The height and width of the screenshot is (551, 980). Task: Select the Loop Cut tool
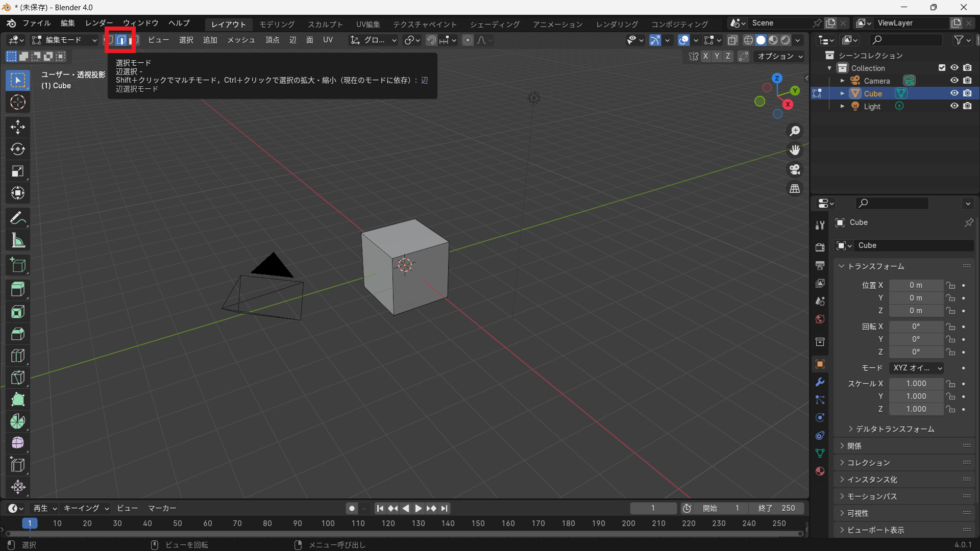click(18, 356)
